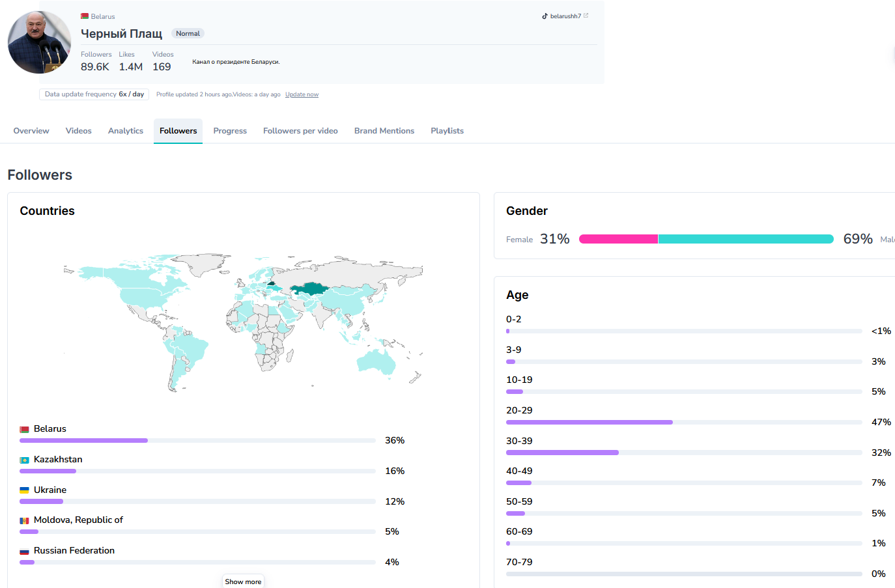This screenshot has width=895, height=588.
Task: Expand the countries list with Show more
Action: tap(243, 581)
